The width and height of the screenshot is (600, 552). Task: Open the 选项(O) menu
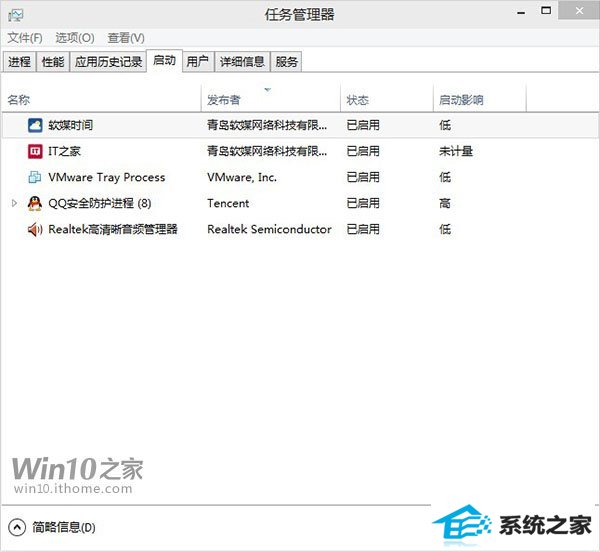75,38
